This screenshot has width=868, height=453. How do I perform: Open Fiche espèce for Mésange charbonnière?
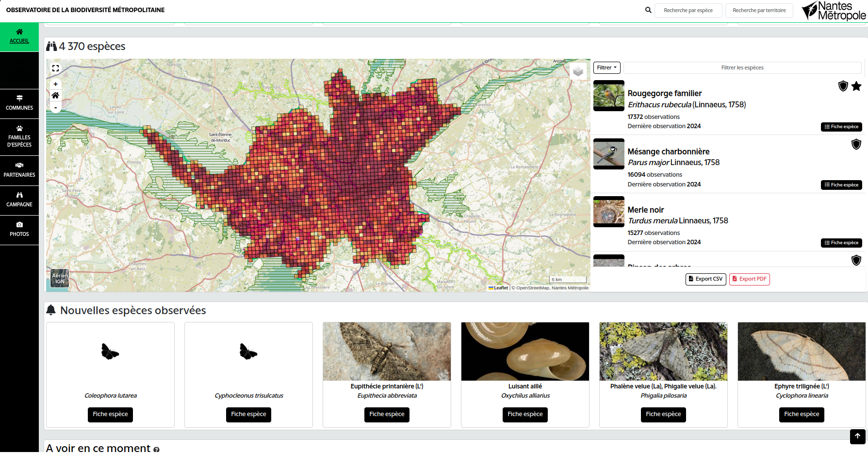click(x=841, y=185)
